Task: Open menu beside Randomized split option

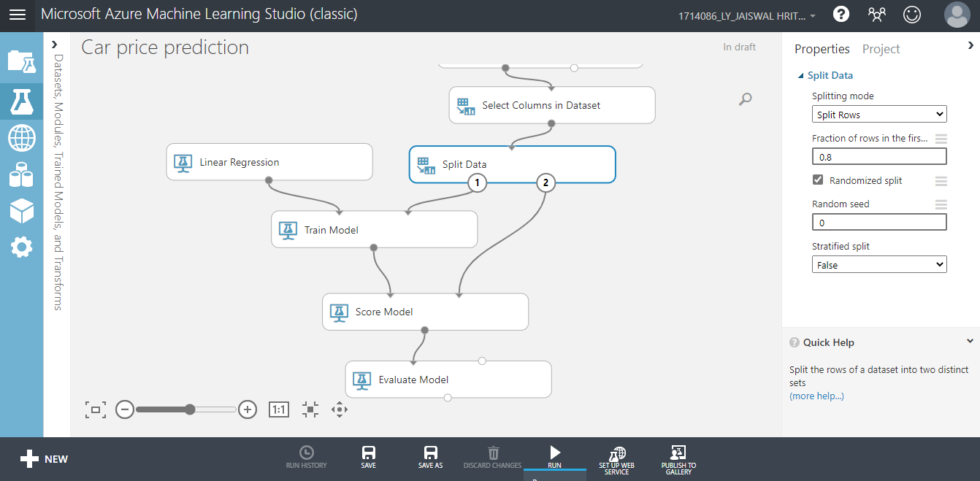Action: [x=941, y=181]
